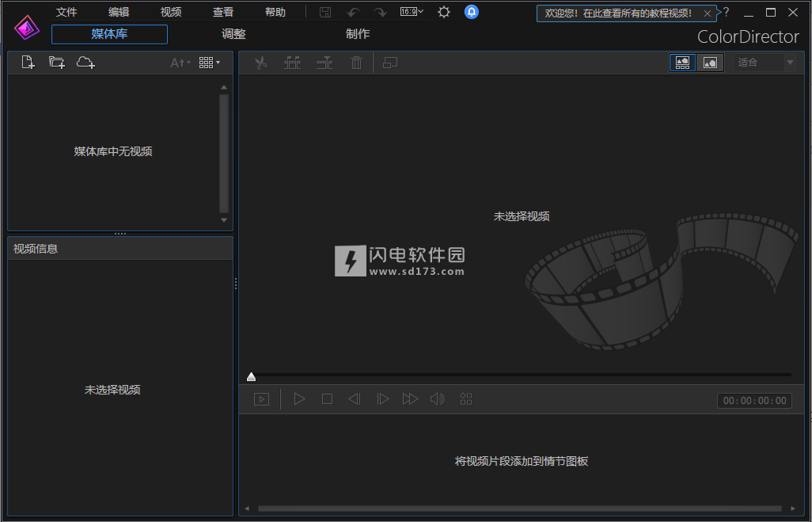Viewport: 812px width, 522px height.
Task: Open library thumbnail view options
Action: (209, 63)
